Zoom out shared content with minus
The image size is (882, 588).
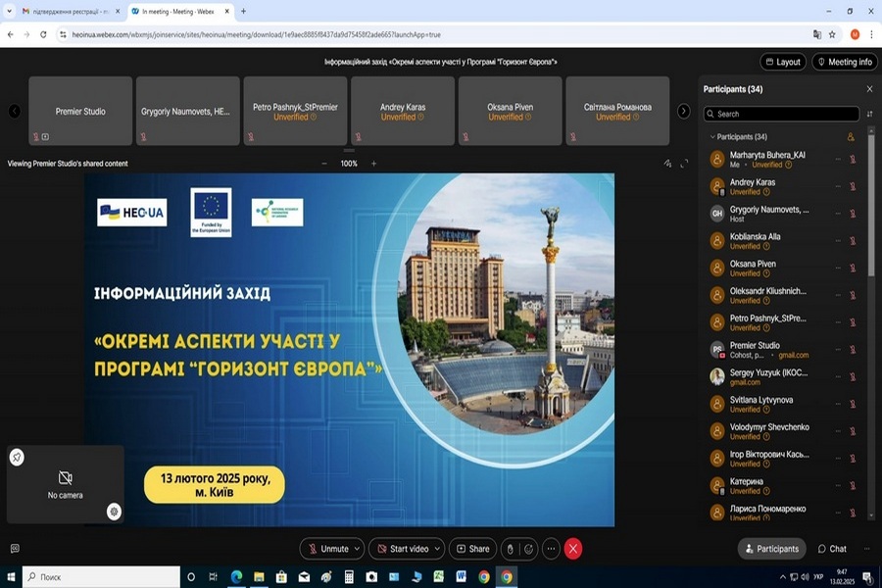[324, 164]
